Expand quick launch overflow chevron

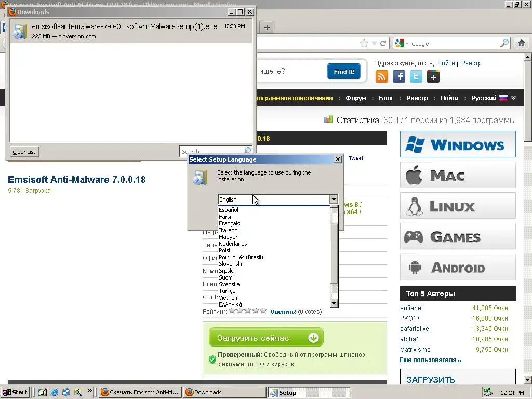[x=89, y=391]
